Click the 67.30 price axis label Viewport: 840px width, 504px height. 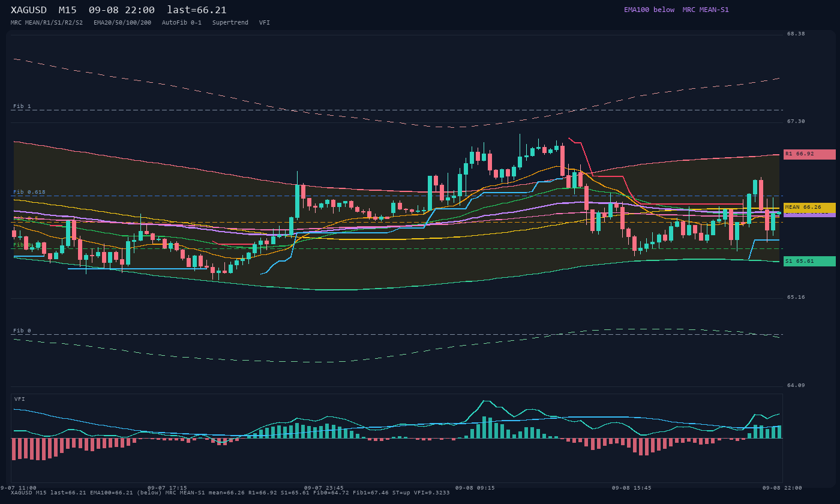tap(796, 121)
